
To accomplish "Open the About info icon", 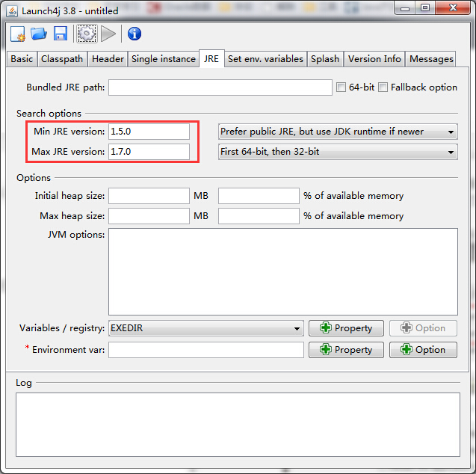I will click(135, 34).
